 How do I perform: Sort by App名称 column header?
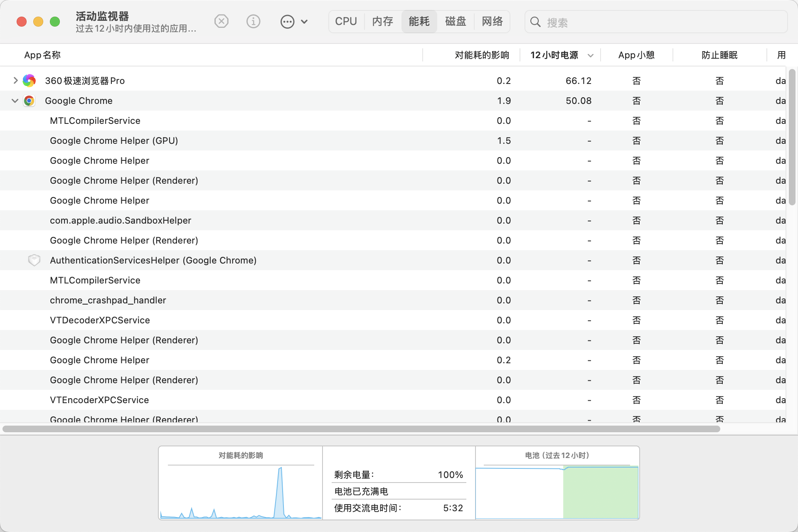point(211,55)
